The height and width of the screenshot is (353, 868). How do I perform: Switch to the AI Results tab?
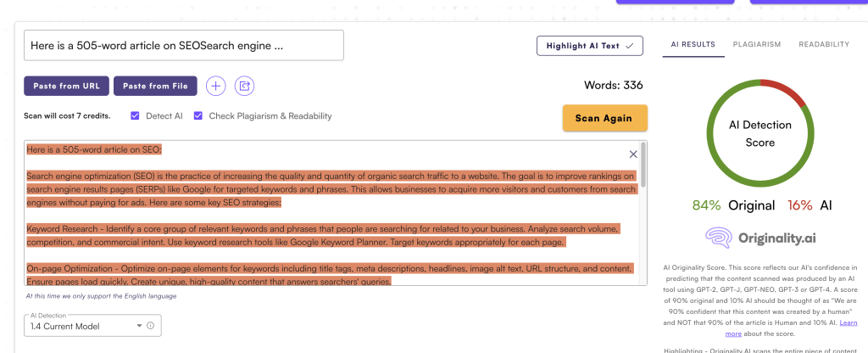[x=693, y=44]
